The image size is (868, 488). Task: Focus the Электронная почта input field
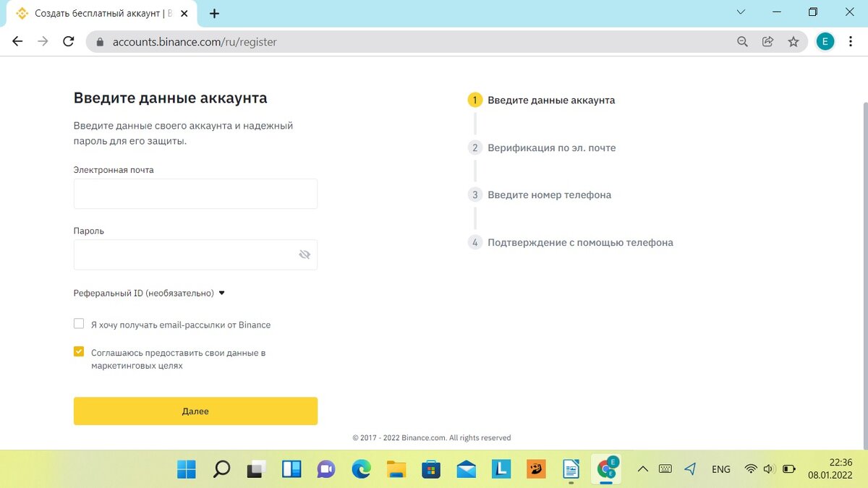(195, 194)
